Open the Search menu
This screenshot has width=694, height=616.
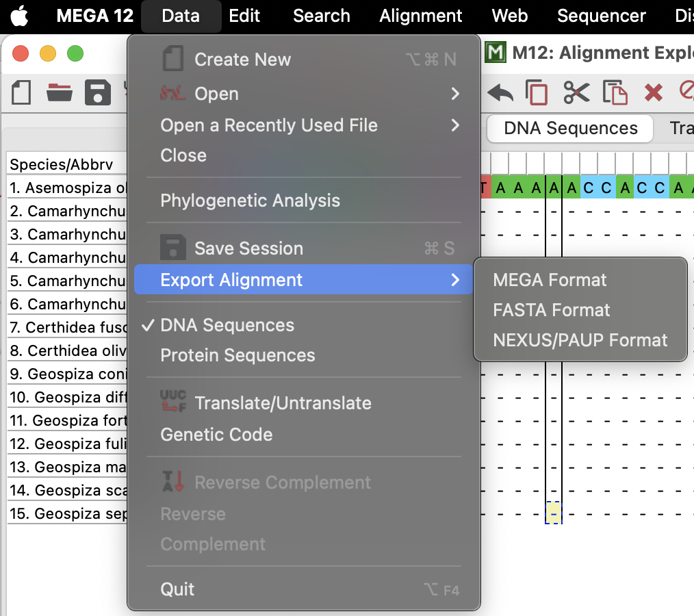321,16
